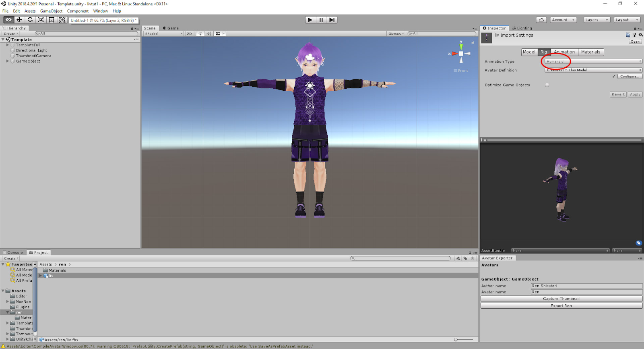
Task: Open Animation Type Humanoid dropdown
Action: click(x=593, y=61)
